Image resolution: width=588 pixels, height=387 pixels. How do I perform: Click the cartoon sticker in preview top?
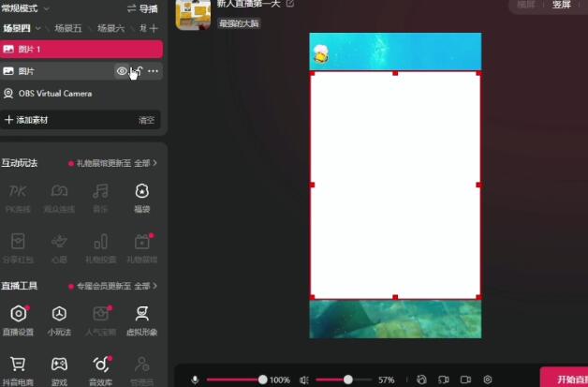pos(321,53)
